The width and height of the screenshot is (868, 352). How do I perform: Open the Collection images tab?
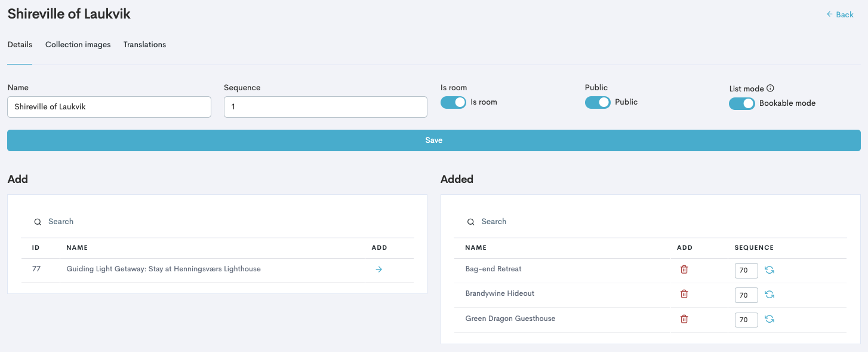[x=78, y=45]
